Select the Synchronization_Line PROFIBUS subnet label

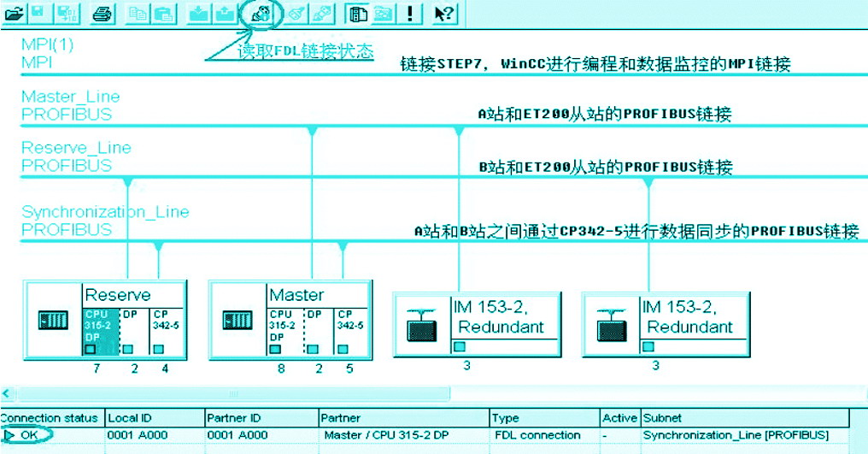pos(105,220)
